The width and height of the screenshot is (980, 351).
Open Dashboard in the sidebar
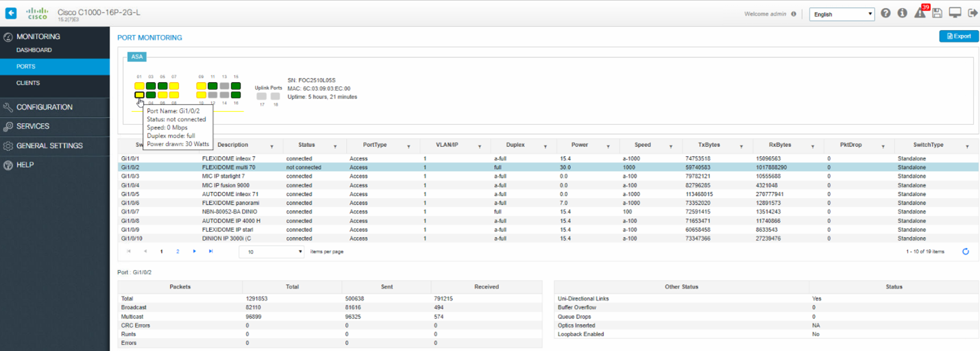click(x=34, y=50)
